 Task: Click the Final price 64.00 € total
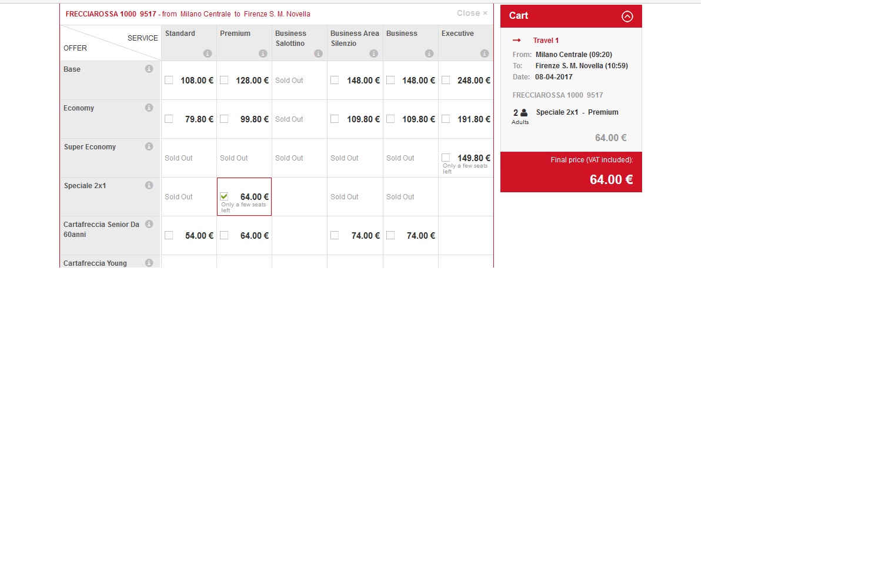(612, 180)
